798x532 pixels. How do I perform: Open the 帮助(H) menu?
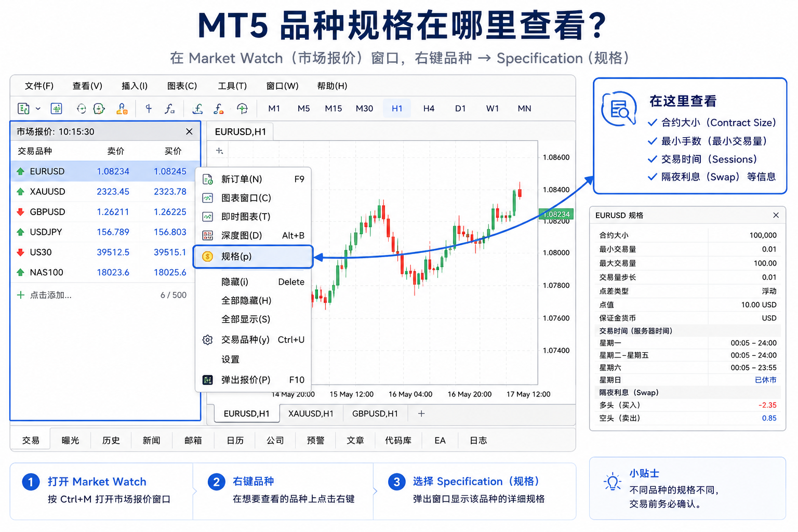(332, 86)
